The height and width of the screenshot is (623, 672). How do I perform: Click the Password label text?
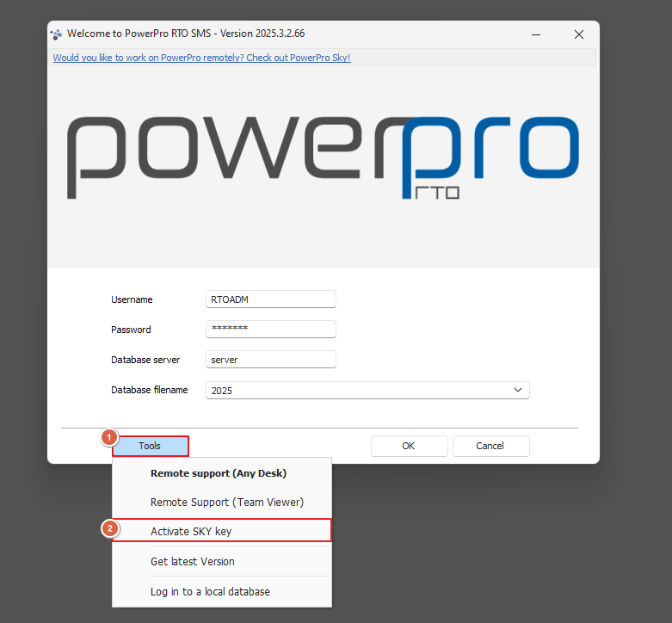[131, 330]
